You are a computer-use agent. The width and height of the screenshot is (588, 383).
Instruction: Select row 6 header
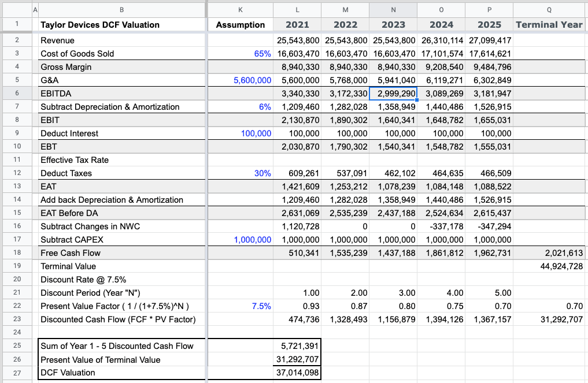pos(17,94)
